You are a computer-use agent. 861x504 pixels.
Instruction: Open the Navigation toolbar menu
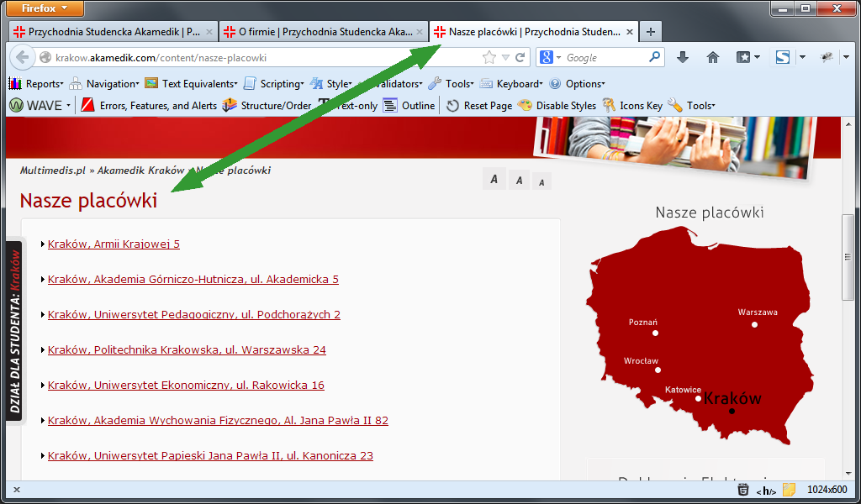103,83
